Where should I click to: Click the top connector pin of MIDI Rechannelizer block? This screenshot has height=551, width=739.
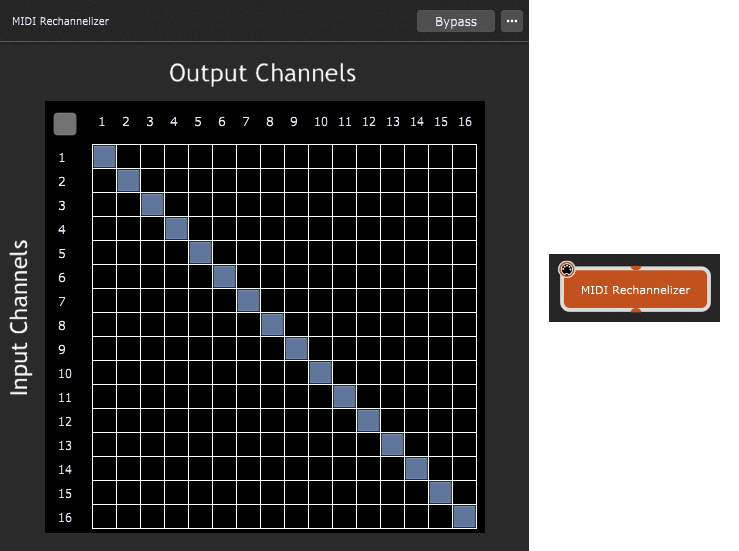point(635,267)
